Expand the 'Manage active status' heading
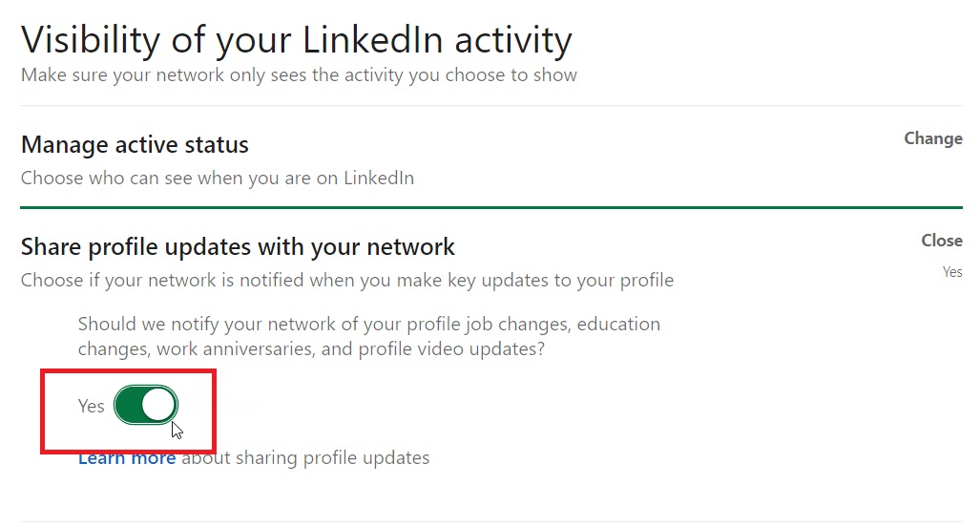 coord(135,145)
